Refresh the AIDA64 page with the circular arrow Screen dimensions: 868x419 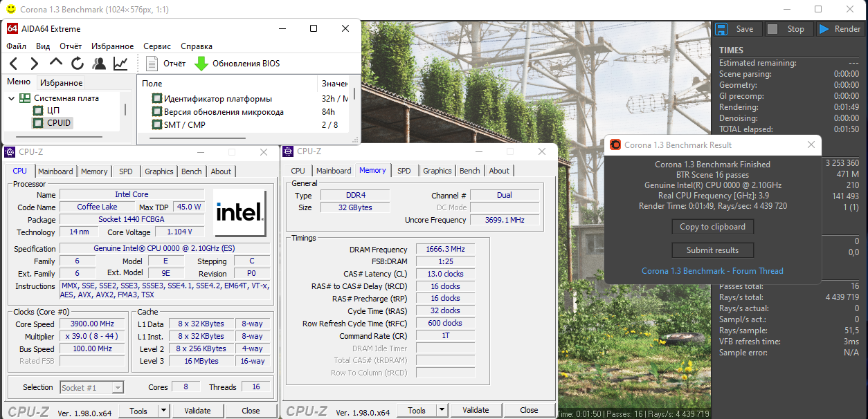78,64
